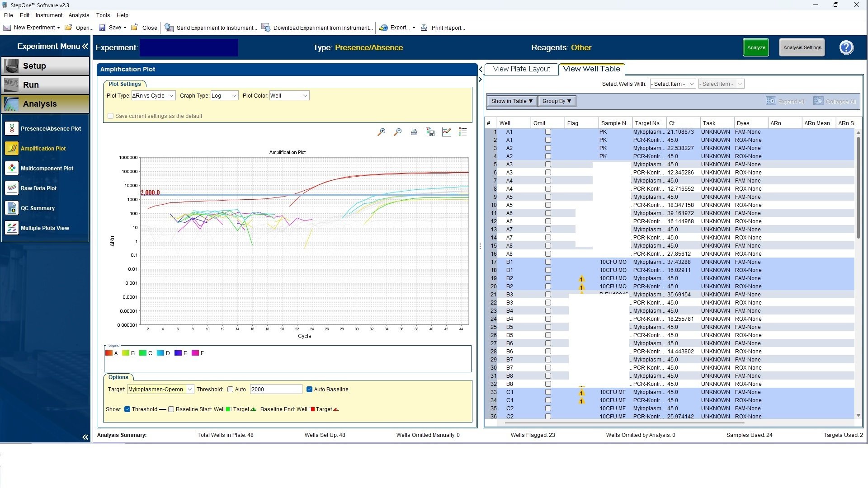The width and height of the screenshot is (868, 488).
Task: Click the help question mark icon
Action: click(x=846, y=47)
